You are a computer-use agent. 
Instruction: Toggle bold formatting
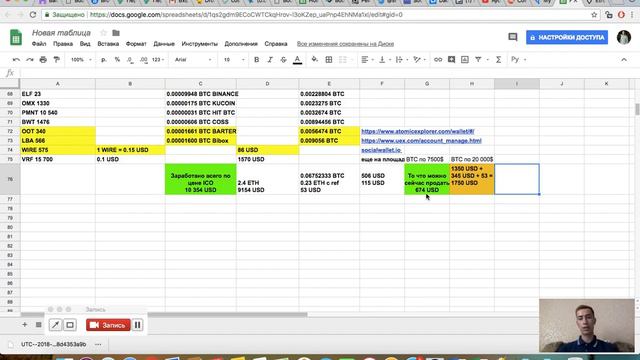coord(256,60)
